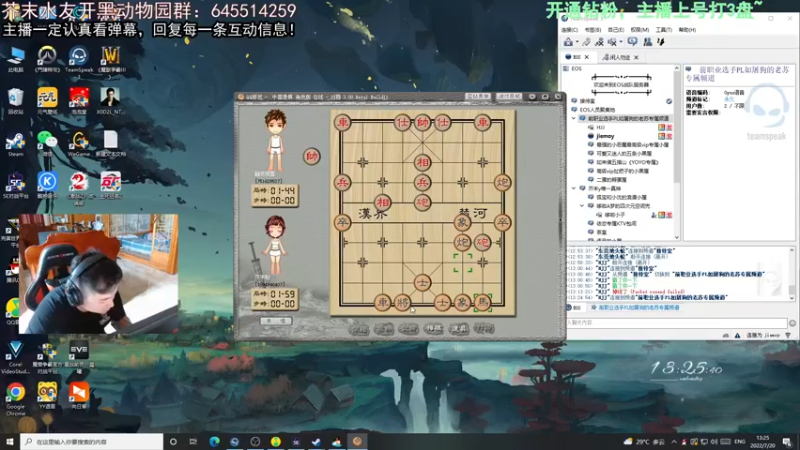Open the 此电脑 desktop icon
The image size is (800, 450).
click(15, 59)
